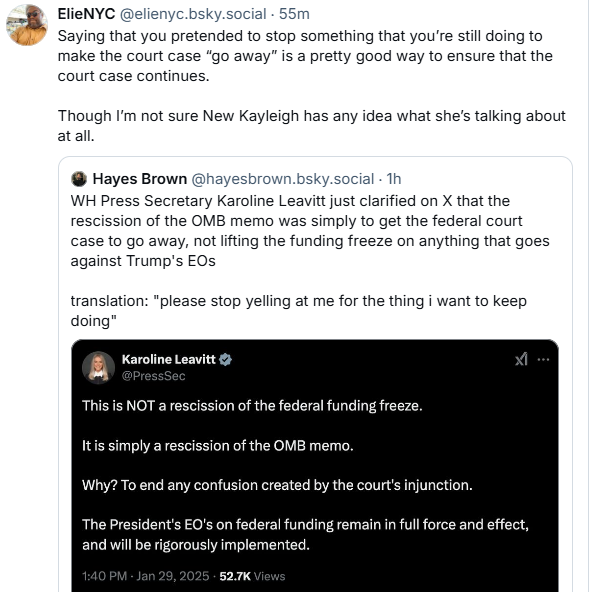Open the 1:40 PM Jan 29, 2025 timestamp

tap(145, 576)
